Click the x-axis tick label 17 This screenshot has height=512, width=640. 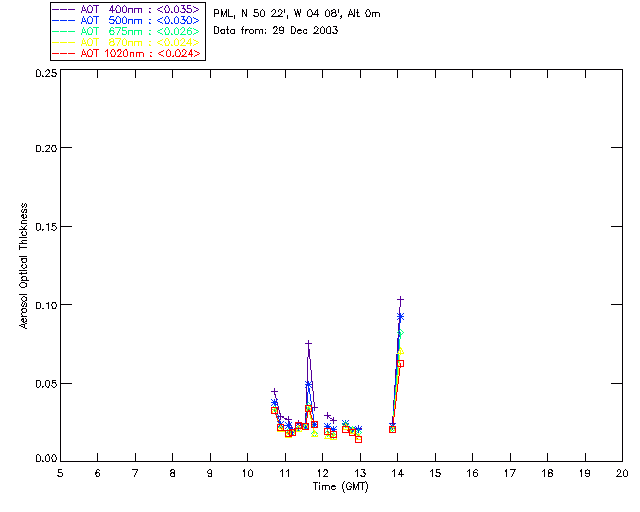pos(510,473)
